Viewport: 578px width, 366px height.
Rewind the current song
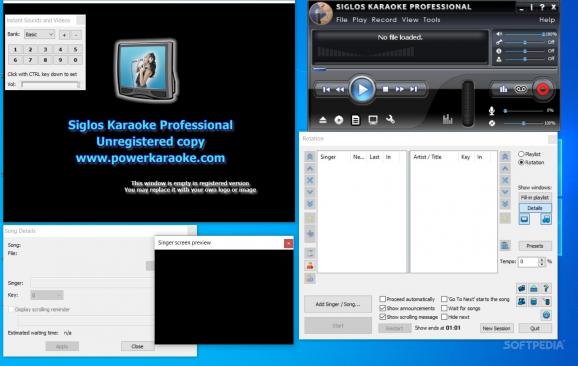(340, 89)
